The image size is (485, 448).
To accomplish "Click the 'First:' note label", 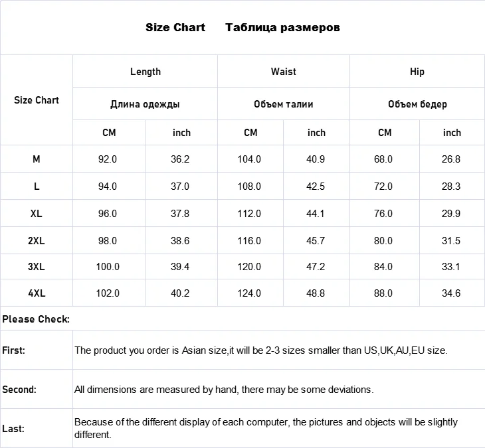I will [x=14, y=350].
